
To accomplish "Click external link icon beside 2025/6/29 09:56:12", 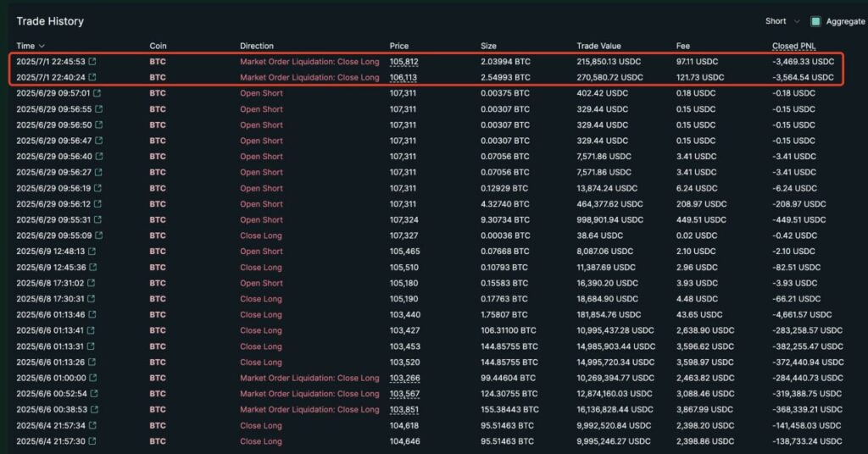I will click(x=97, y=204).
